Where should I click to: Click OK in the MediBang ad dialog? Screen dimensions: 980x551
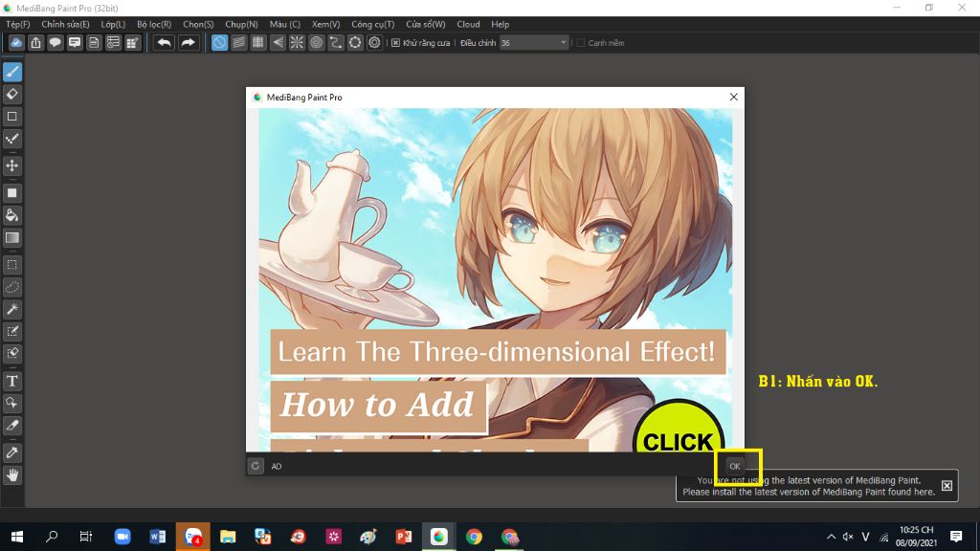click(x=735, y=466)
